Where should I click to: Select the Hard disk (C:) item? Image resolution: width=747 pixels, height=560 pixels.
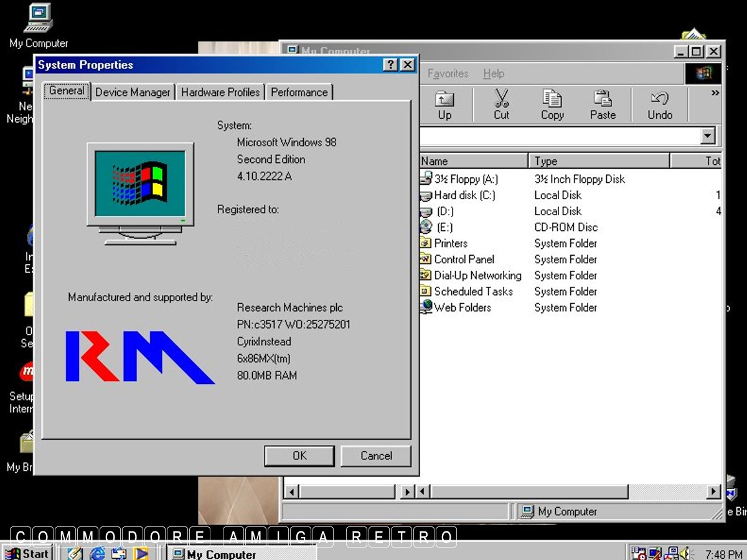coord(464,195)
